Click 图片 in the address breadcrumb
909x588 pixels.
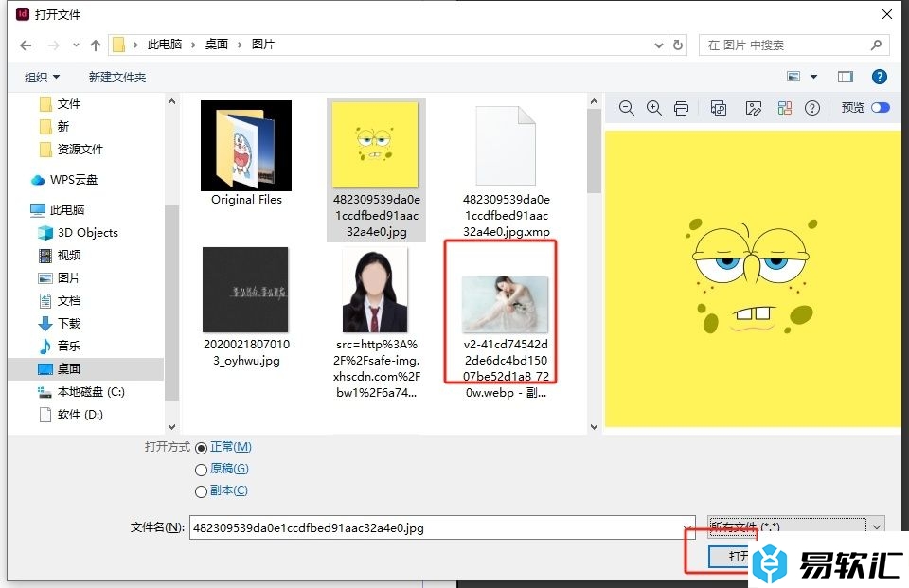click(262, 45)
